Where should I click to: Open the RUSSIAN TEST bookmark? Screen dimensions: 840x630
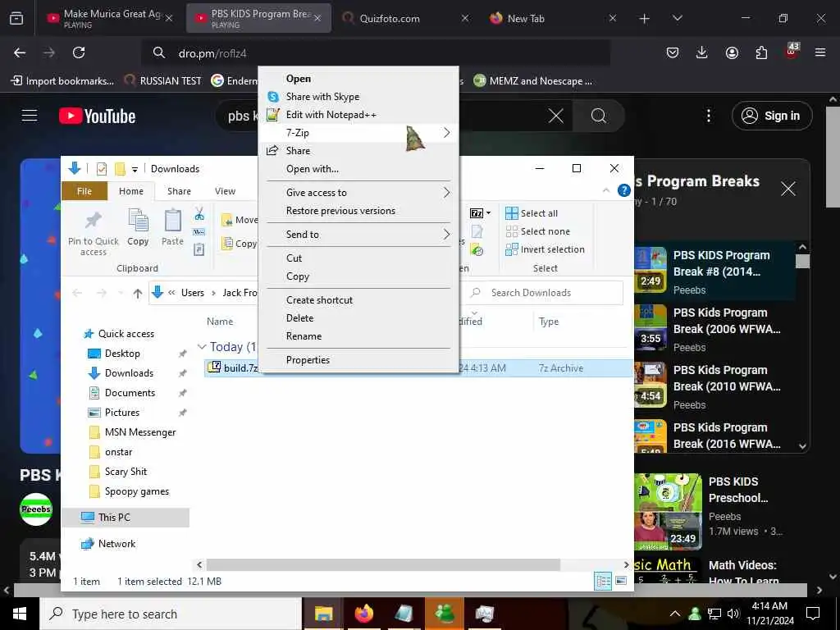163,81
